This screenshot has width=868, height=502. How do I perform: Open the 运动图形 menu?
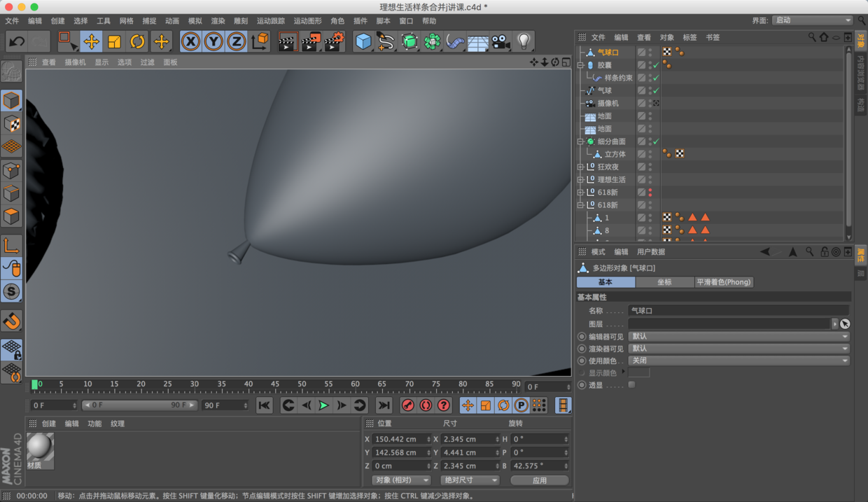tap(308, 21)
